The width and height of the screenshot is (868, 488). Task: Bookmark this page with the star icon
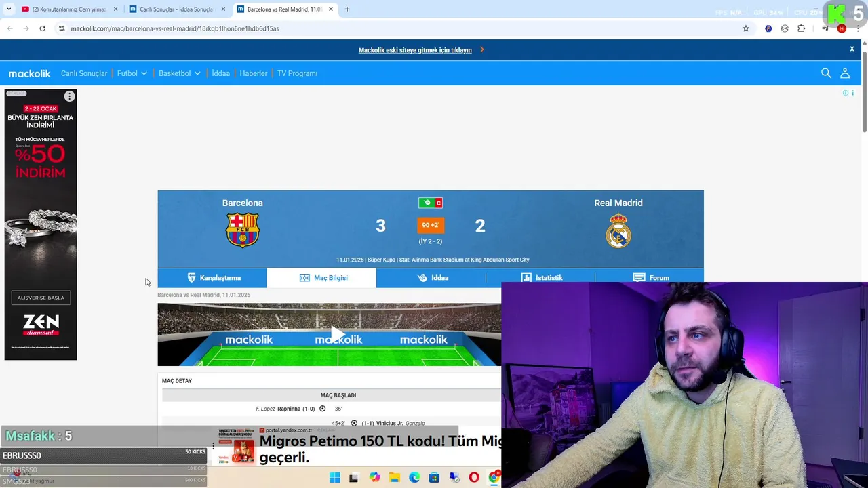click(x=746, y=28)
